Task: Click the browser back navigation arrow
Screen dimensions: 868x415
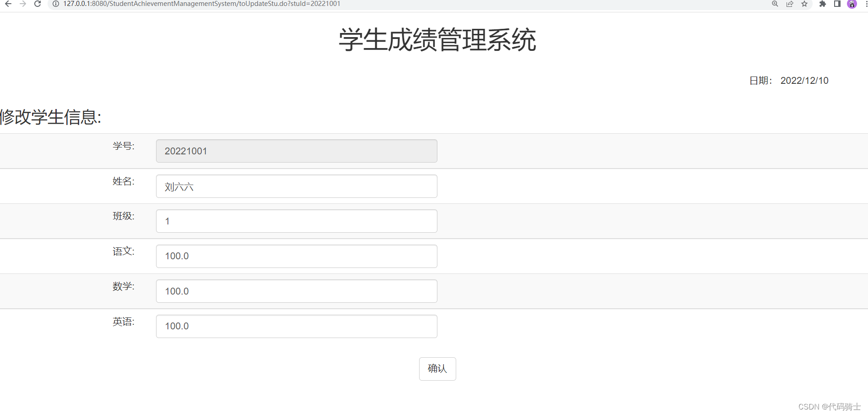Action: coord(7,4)
